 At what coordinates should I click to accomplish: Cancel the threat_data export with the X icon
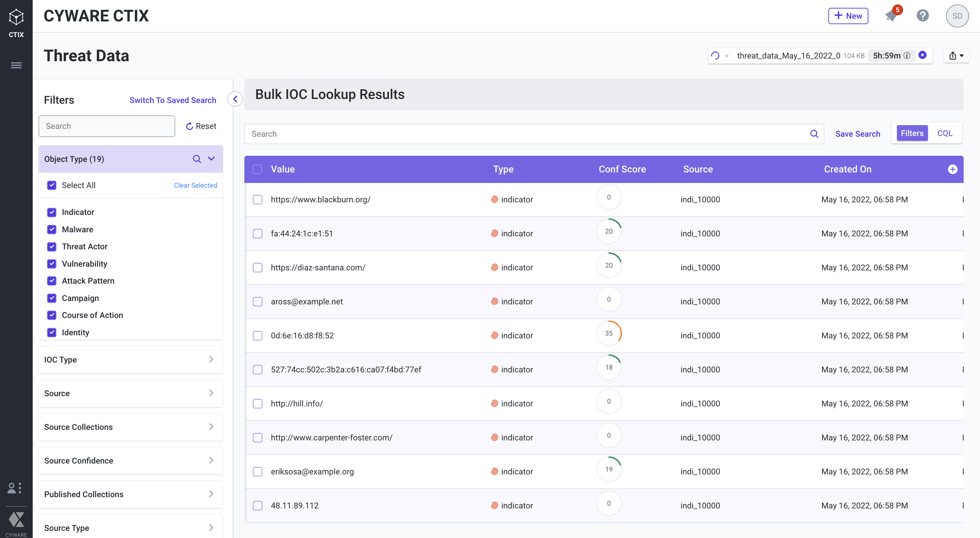point(922,55)
